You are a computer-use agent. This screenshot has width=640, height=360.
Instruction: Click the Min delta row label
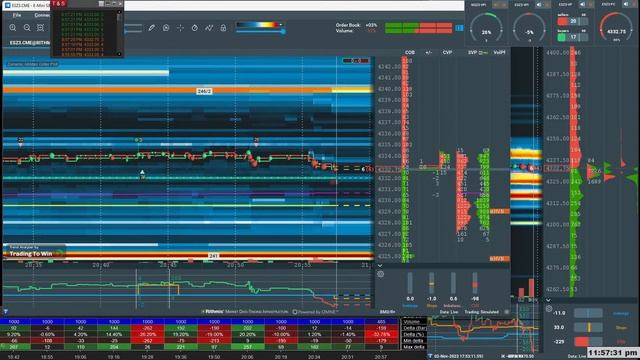(x=413, y=340)
